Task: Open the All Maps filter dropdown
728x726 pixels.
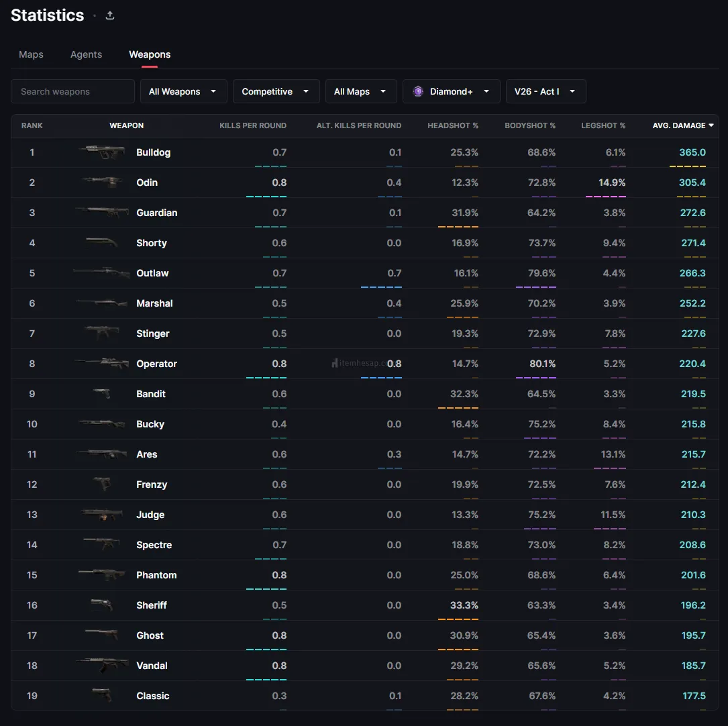Action: [x=360, y=92]
